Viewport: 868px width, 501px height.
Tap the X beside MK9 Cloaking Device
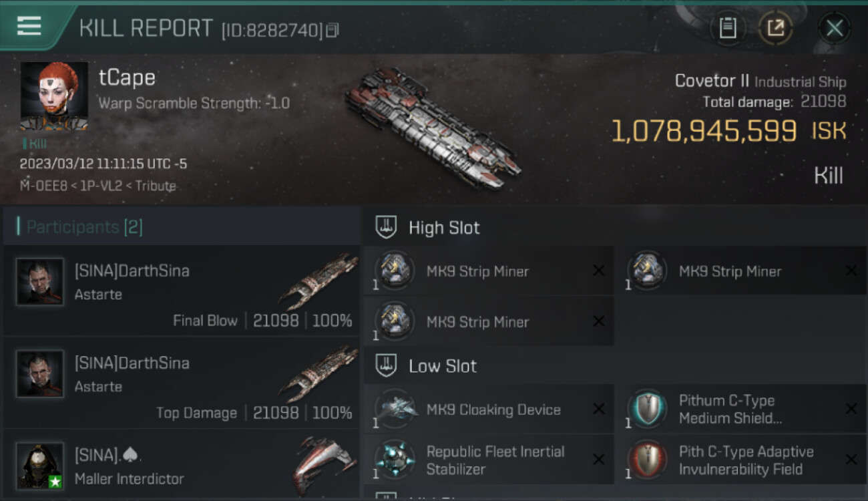point(598,409)
